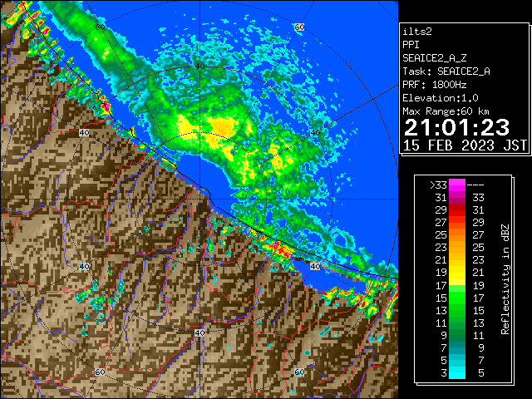Select the Elevation:1.0 entry
Screen dimensions: 532x399
click(x=441, y=98)
